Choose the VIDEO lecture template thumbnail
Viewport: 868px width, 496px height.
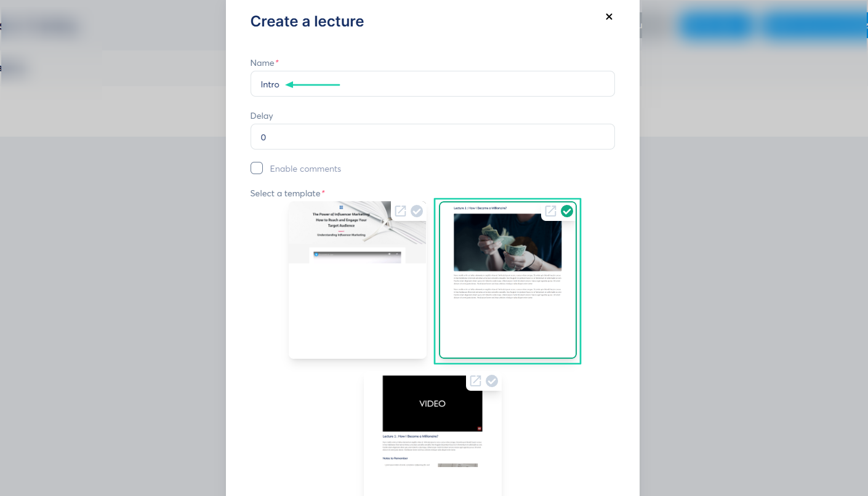pos(432,434)
